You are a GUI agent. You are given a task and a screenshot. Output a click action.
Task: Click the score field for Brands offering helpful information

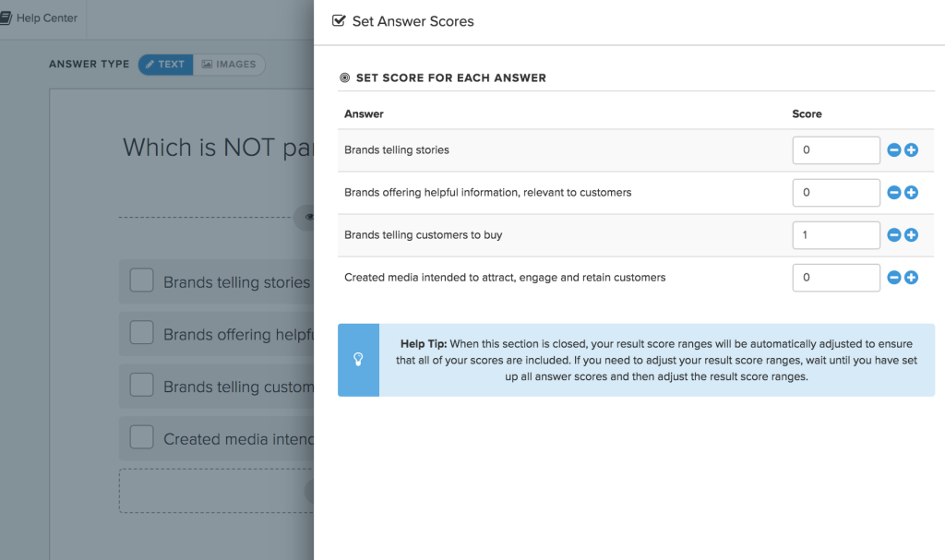tap(836, 192)
